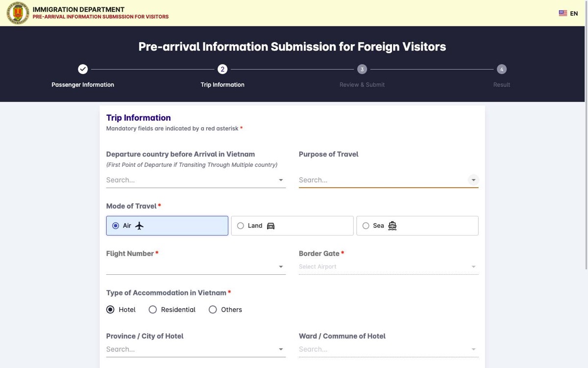Select the Sea mode of travel
The image size is (588, 368).
[x=417, y=226]
